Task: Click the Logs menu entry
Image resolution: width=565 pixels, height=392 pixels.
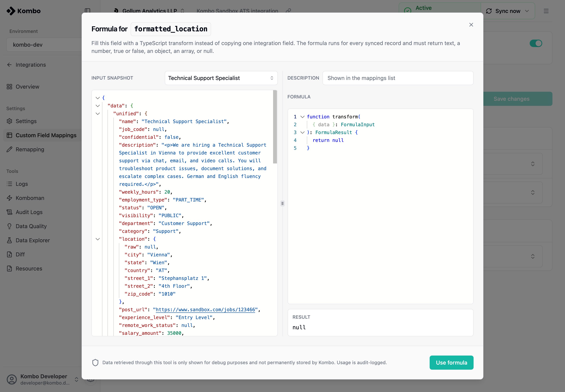Action: tap(22, 184)
